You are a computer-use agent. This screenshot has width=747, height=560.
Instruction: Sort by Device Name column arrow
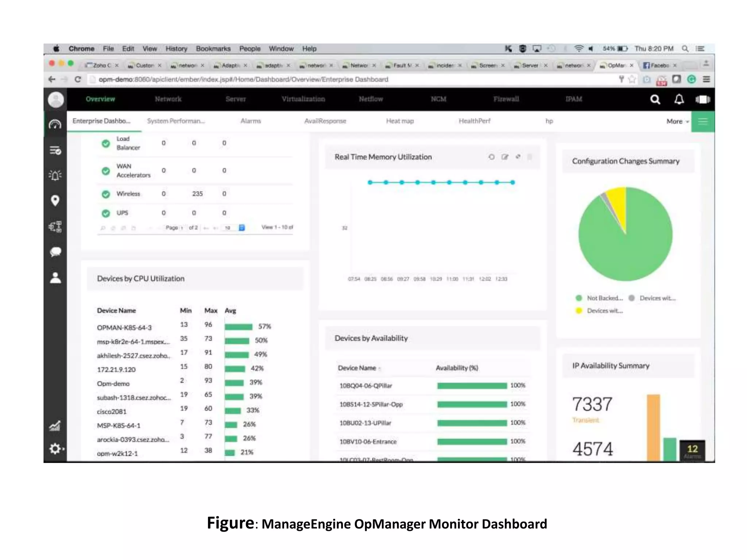point(380,369)
